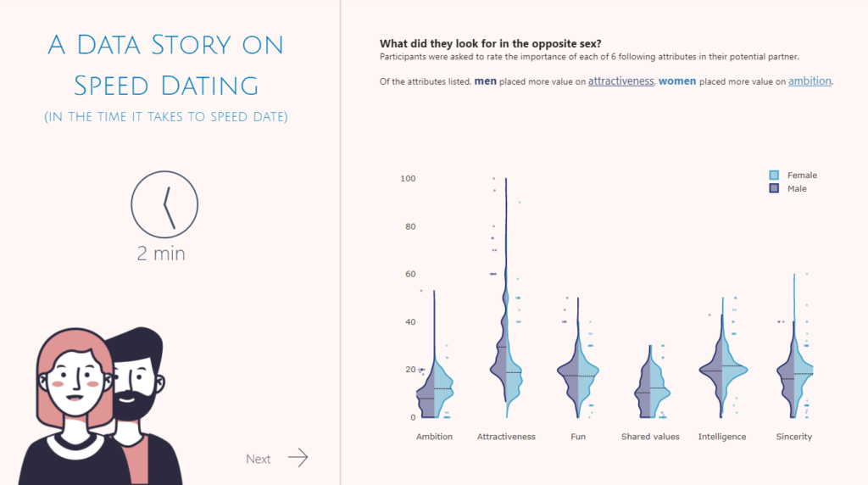Click the clock icon above 2 min

click(164, 204)
